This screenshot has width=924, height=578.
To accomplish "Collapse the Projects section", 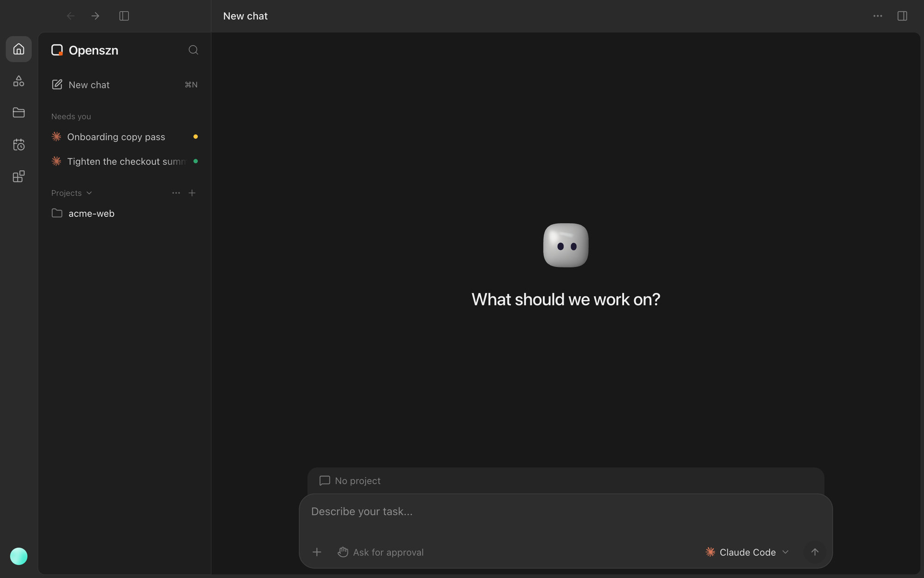I will tap(72, 193).
